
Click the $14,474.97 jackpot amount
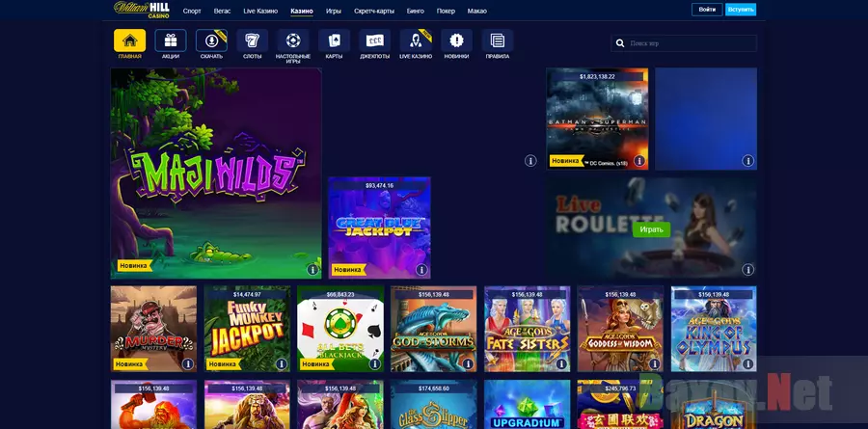click(247, 294)
